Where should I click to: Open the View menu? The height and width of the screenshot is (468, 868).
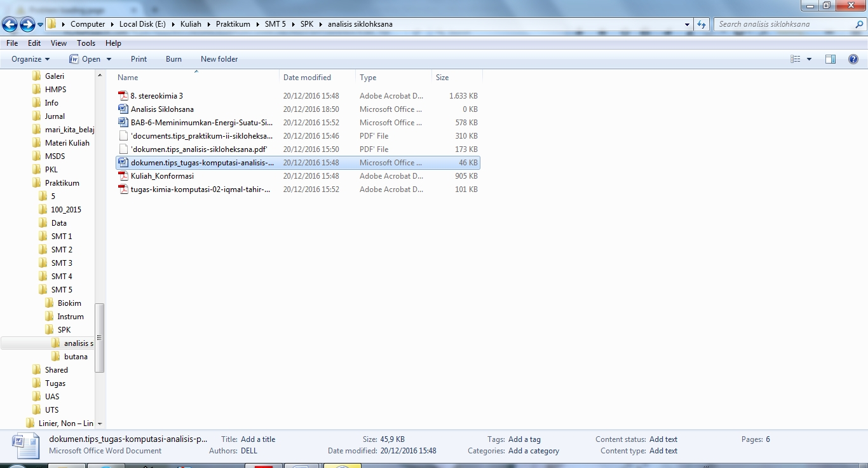[58, 43]
